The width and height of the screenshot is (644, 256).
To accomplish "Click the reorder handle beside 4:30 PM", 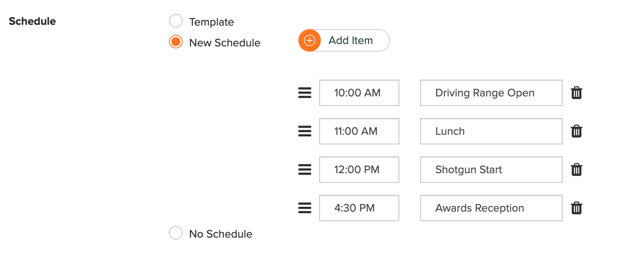I will (x=305, y=208).
